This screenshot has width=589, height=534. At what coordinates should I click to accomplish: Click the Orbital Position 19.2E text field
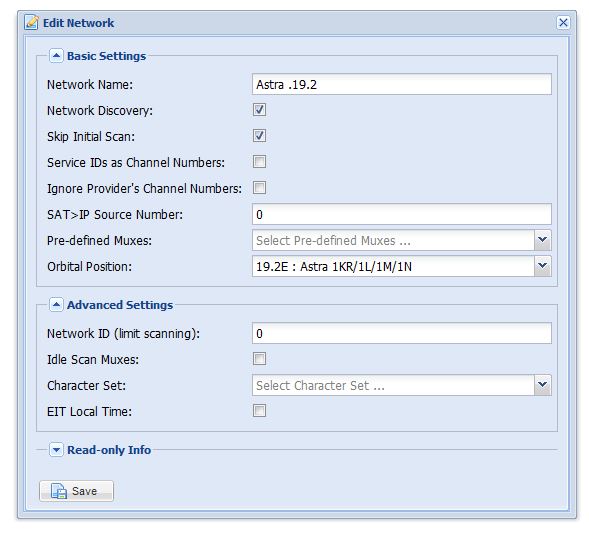pyautogui.click(x=393, y=266)
